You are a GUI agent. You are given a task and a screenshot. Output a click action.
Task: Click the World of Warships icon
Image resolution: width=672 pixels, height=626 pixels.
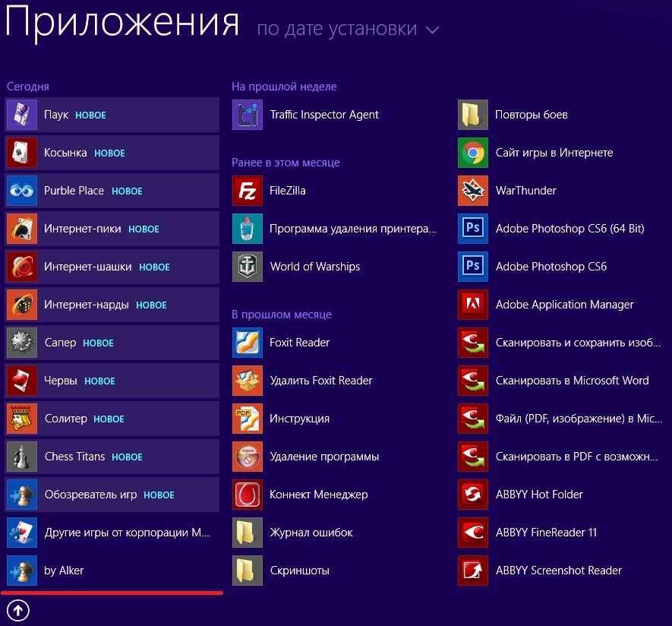click(247, 267)
